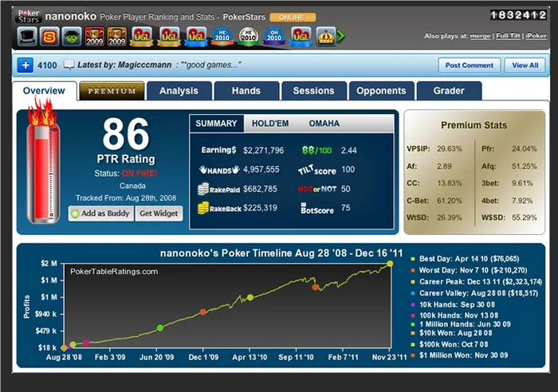Select the SUMMARY stats tab
The width and height of the screenshot is (558, 392).
pos(216,123)
